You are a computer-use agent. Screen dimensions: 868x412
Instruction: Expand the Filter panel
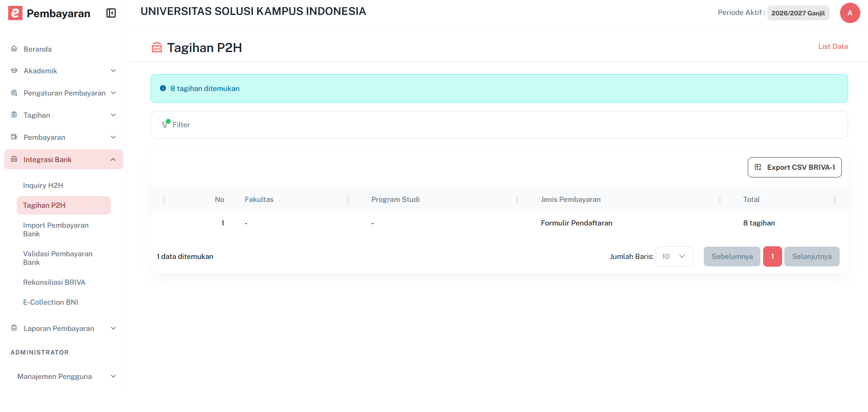[x=499, y=125]
